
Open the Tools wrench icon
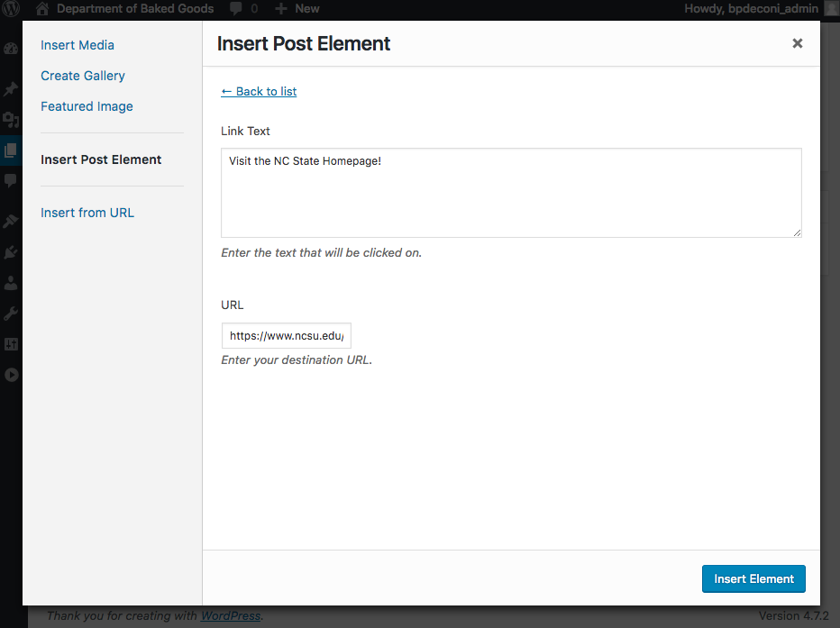11,314
